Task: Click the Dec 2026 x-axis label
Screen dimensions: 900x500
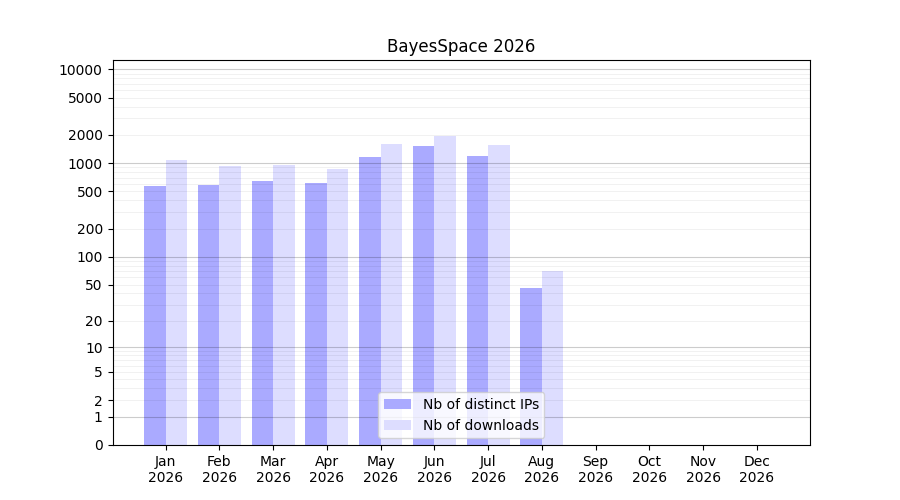Action: pyautogui.click(x=757, y=469)
